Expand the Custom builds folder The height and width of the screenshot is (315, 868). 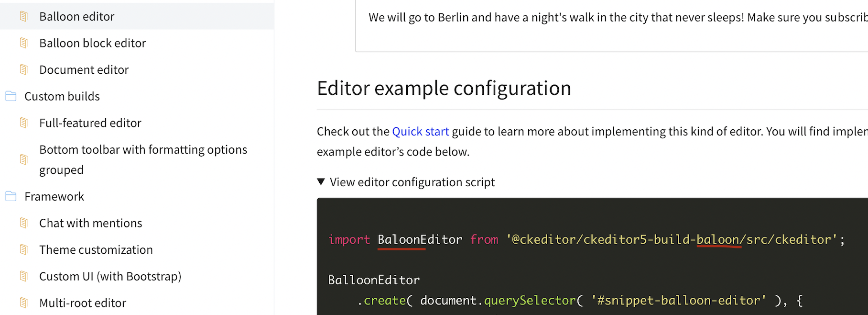62,96
